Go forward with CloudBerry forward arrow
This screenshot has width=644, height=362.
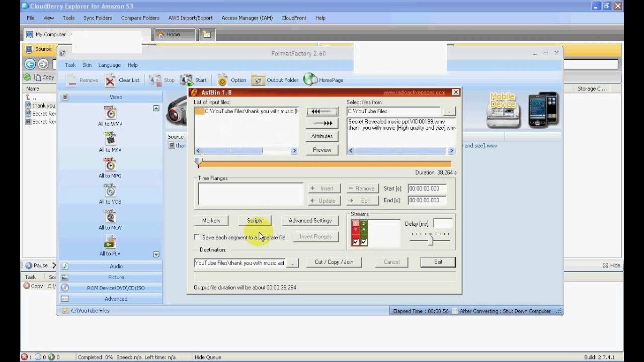point(43,64)
